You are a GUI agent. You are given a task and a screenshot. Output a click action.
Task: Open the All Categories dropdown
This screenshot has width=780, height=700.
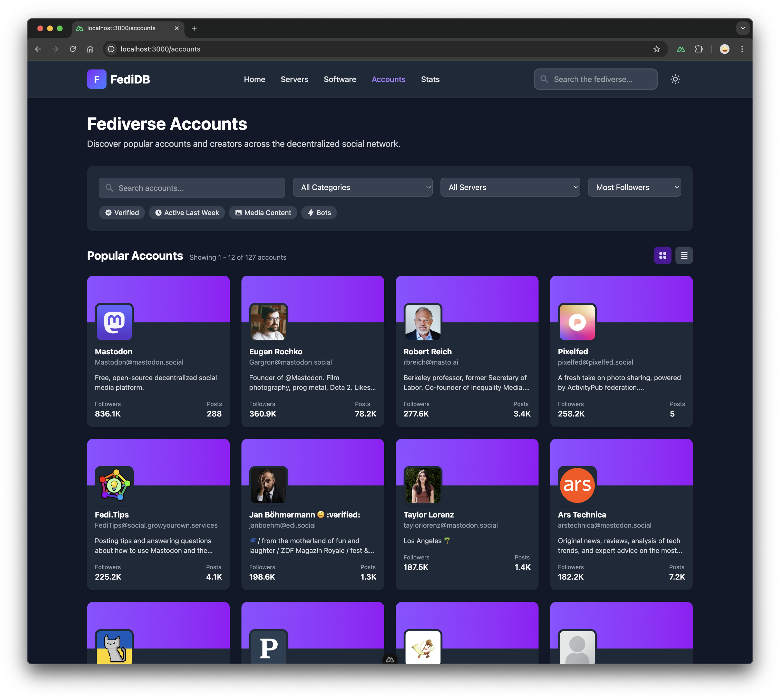362,187
